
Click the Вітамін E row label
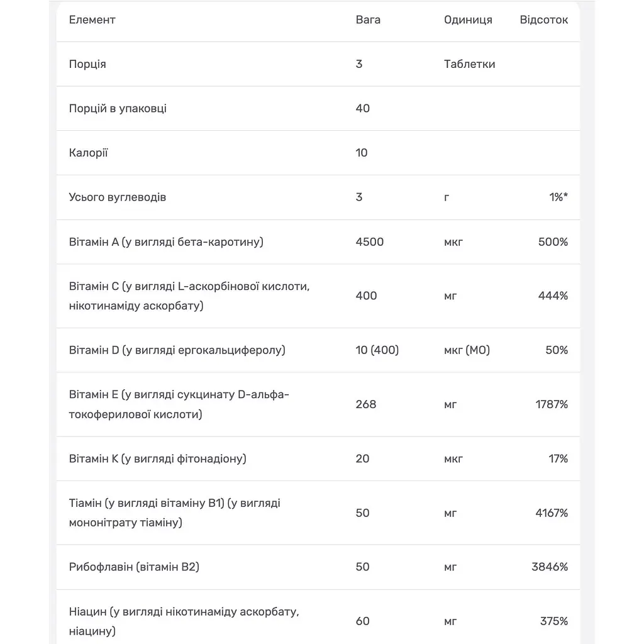(179, 404)
